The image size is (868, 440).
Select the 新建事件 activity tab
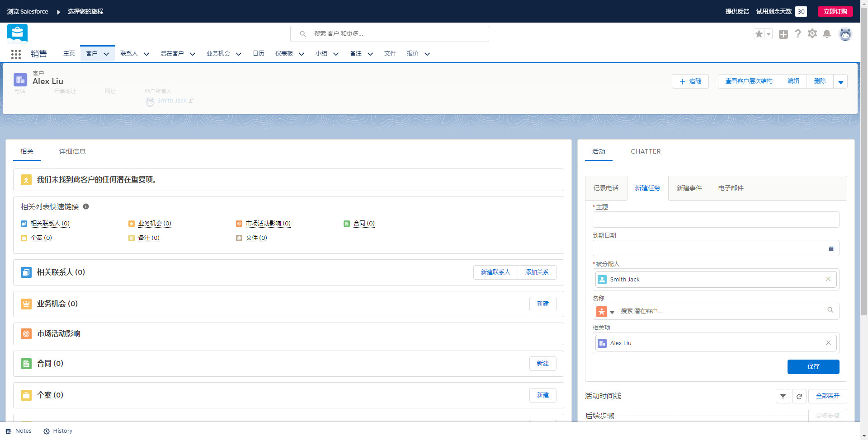pos(689,188)
